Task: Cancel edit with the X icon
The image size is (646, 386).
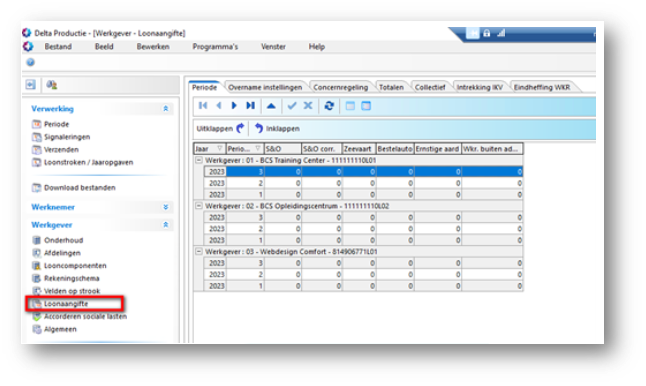Action: tap(308, 106)
